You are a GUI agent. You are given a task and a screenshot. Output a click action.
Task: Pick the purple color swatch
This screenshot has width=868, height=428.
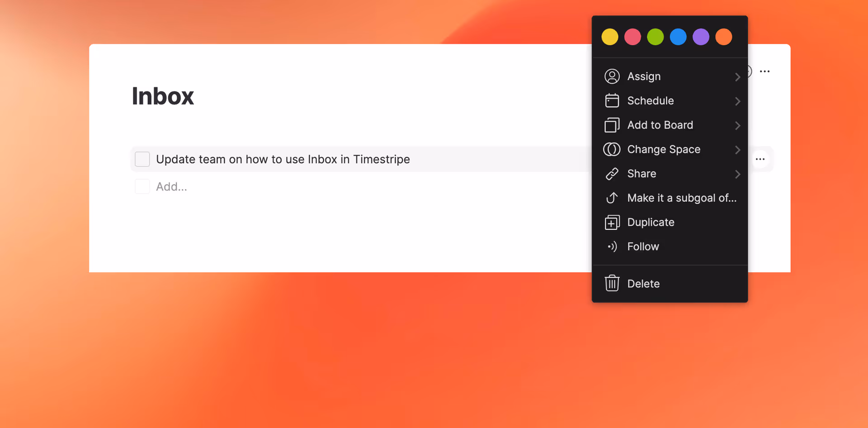click(701, 37)
